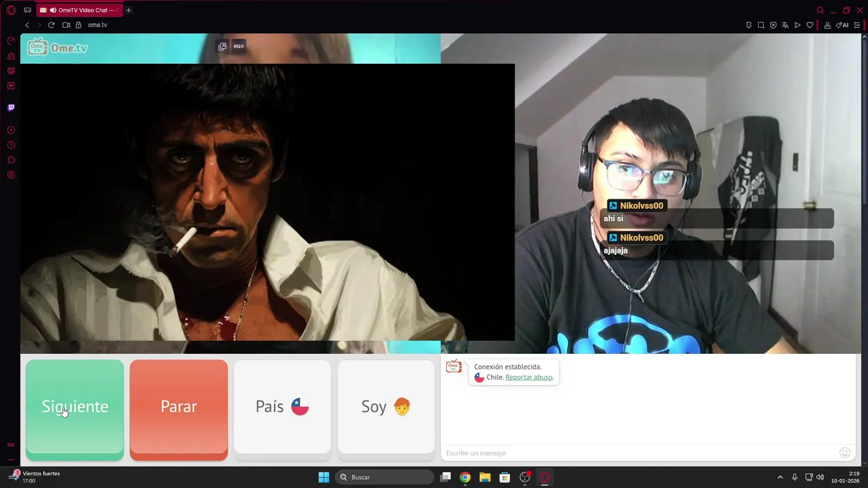Click the 'Conexión establecida.' status text
Screen dimensions: 868x488
coord(507,367)
